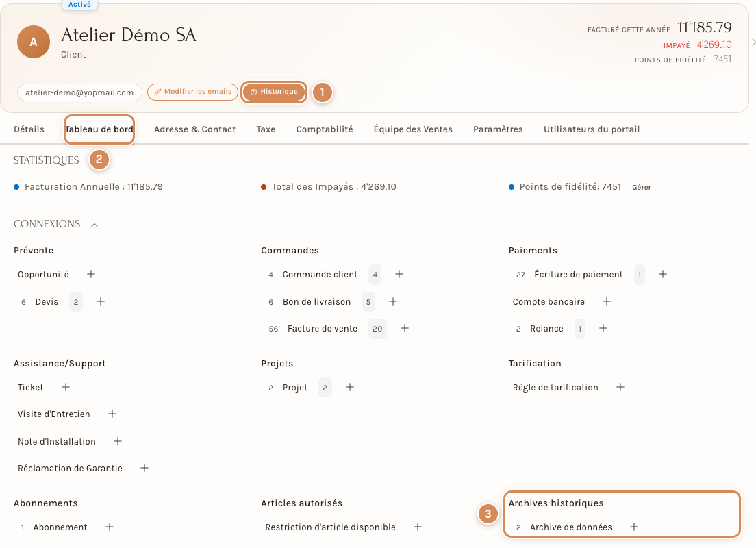Open the Détails tab
Image resolution: width=756 pixels, height=548 pixels.
pyautogui.click(x=29, y=129)
